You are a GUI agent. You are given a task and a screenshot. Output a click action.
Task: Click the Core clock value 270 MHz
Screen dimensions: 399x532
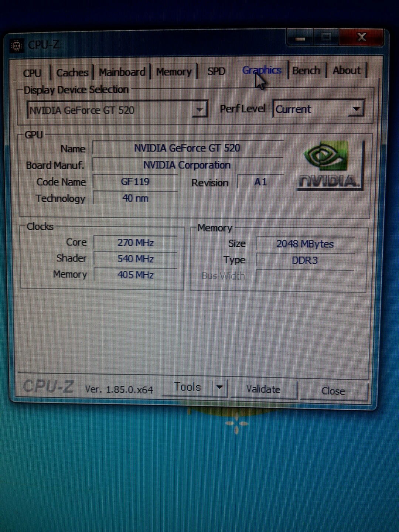(136, 243)
